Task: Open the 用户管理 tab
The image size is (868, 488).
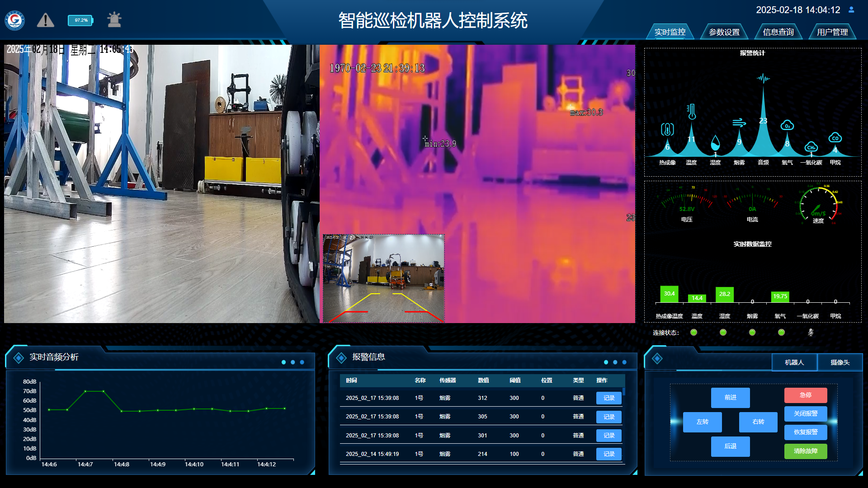Action: (832, 32)
